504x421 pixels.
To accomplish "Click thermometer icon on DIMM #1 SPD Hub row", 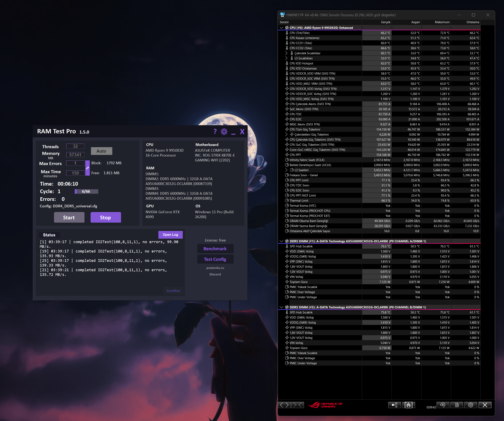I will 287,246.
